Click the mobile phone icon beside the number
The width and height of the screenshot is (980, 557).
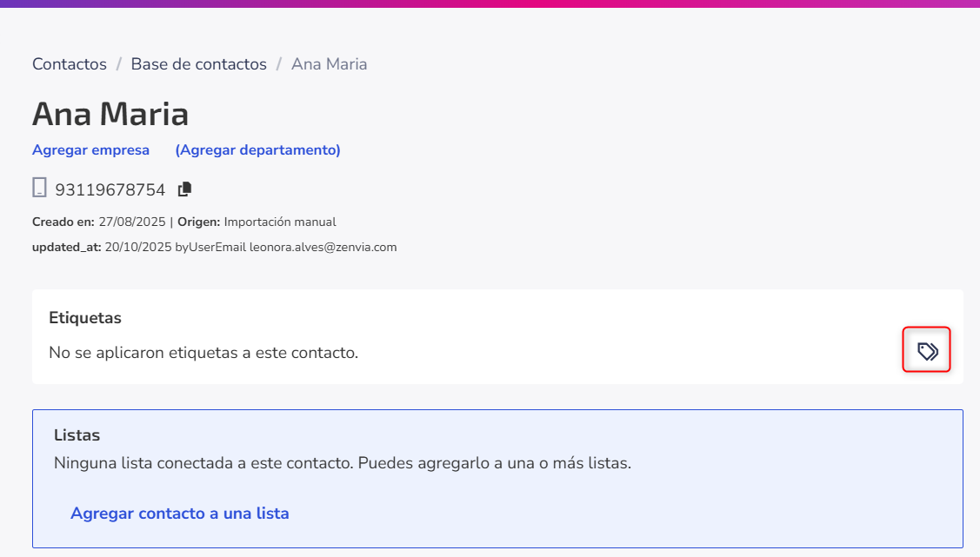(39, 188)
